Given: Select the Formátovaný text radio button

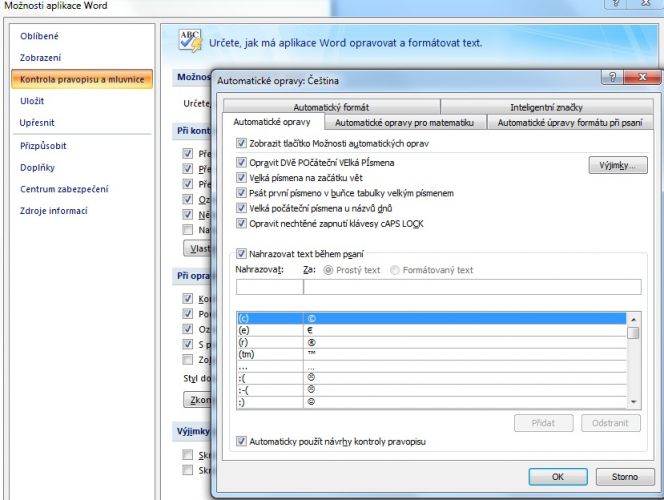Looking at the screenshot, I should [394, 270].
